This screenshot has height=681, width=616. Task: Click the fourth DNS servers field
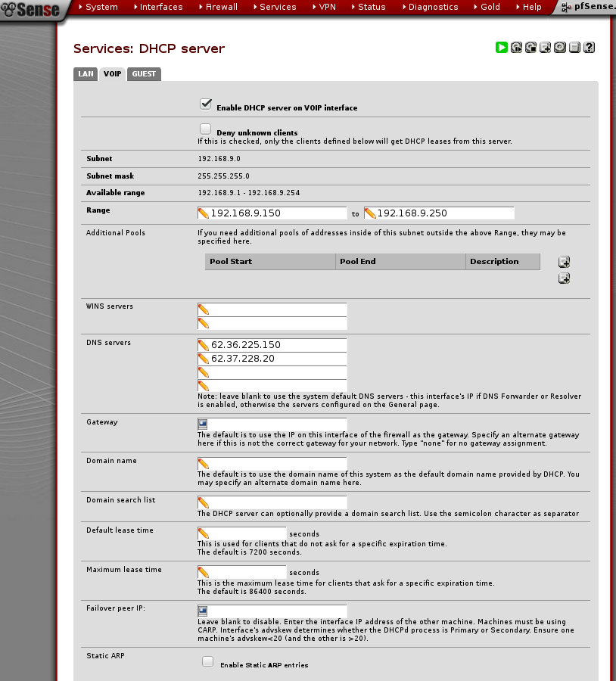pyautogui.click(x=272, y=386)
